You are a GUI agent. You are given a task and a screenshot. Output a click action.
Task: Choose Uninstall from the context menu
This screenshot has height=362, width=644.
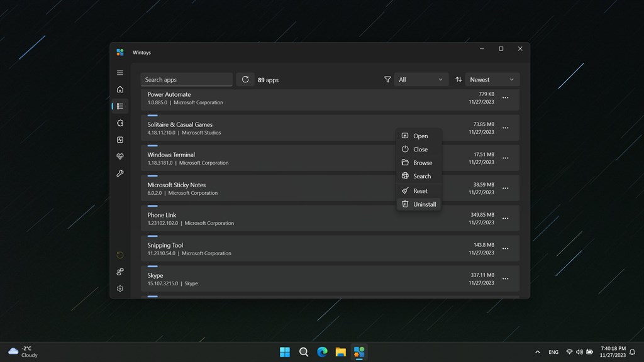tap(419, 204)
